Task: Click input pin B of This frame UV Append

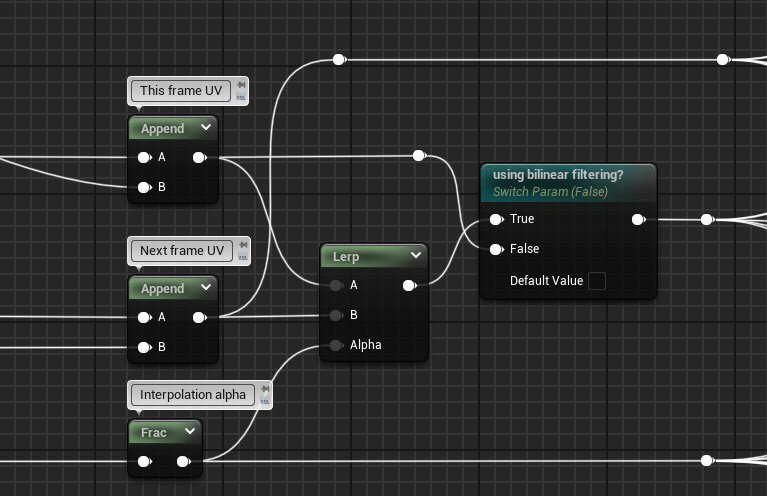Action: [144, 187]
